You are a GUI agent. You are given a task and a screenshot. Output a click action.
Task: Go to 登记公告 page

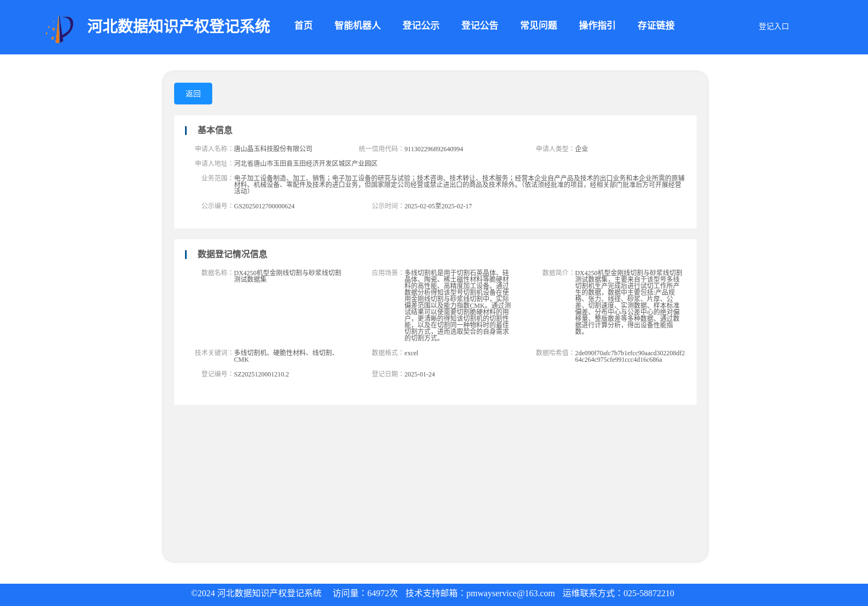479,26
